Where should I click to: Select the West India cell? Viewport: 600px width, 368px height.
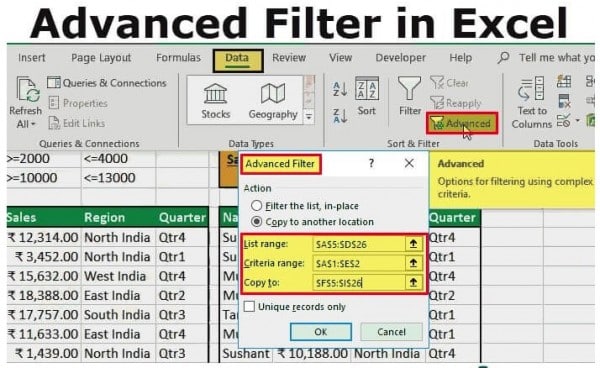coord(118,276)
